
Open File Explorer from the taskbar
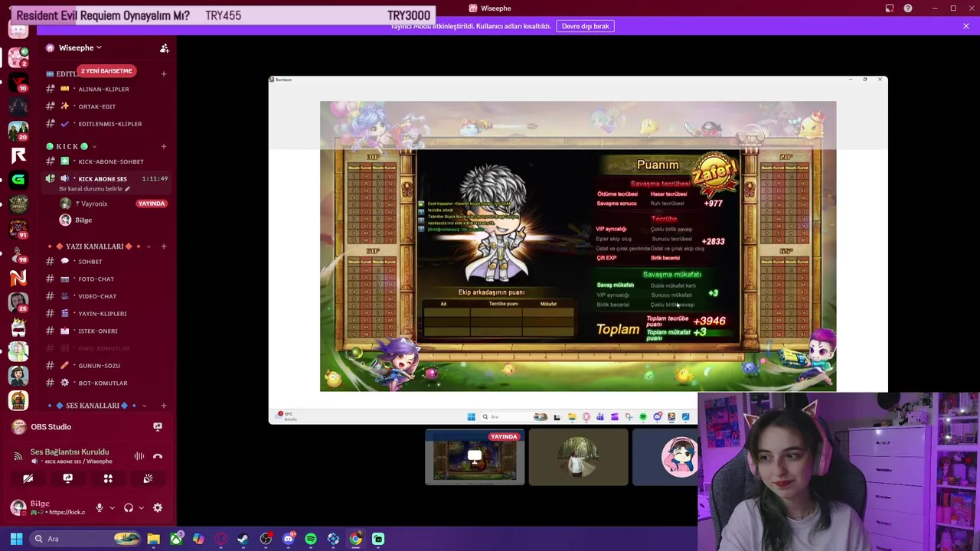click(x=154, y=539)
